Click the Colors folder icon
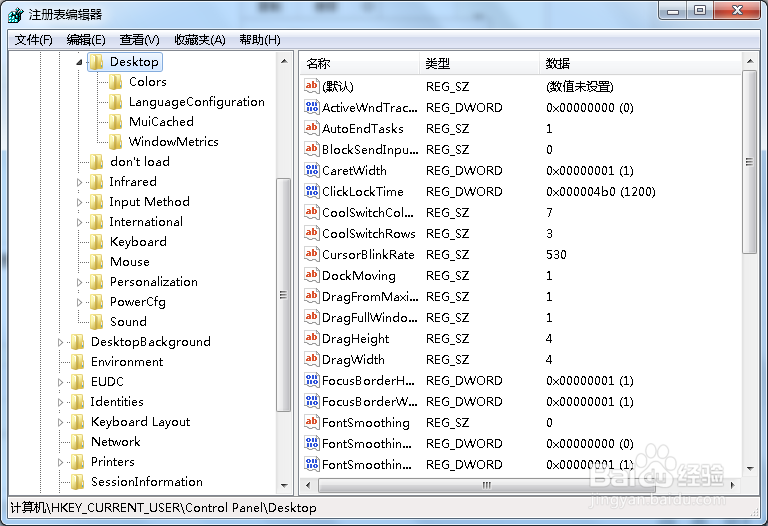This screenshot has height=526, width=768. coord(116,82)
